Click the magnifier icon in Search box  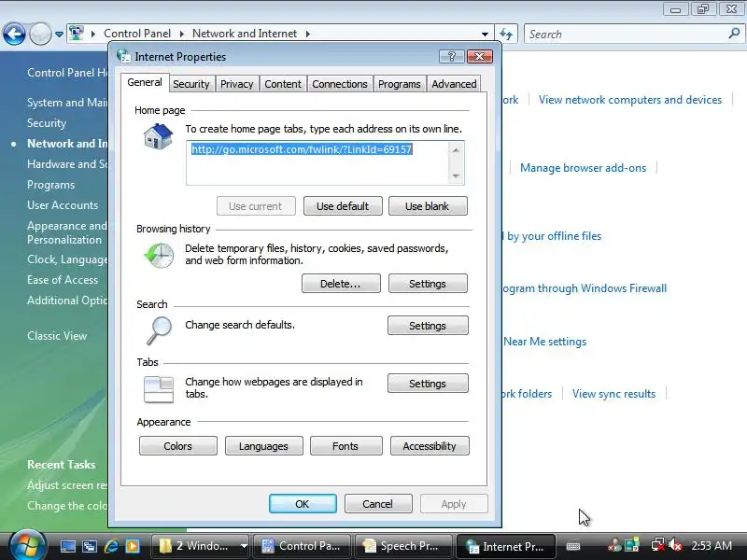click(734, 34)
